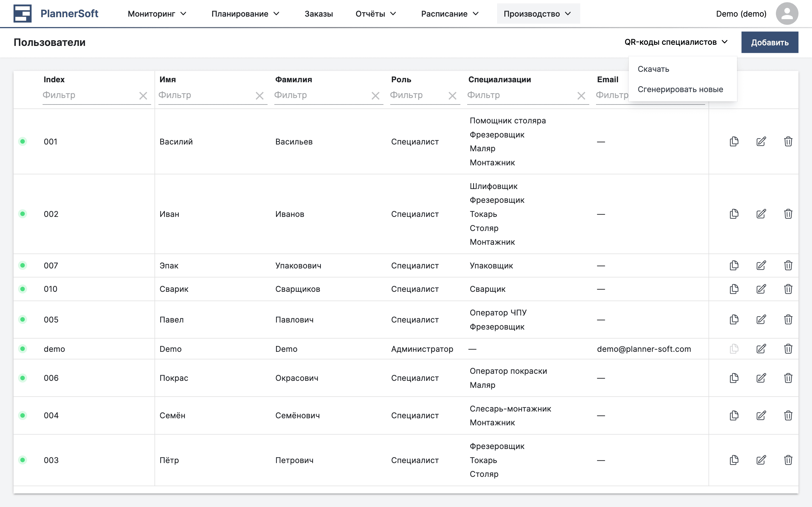
Task: Select Скачать from the QR menu
Action: pos(653,69)
